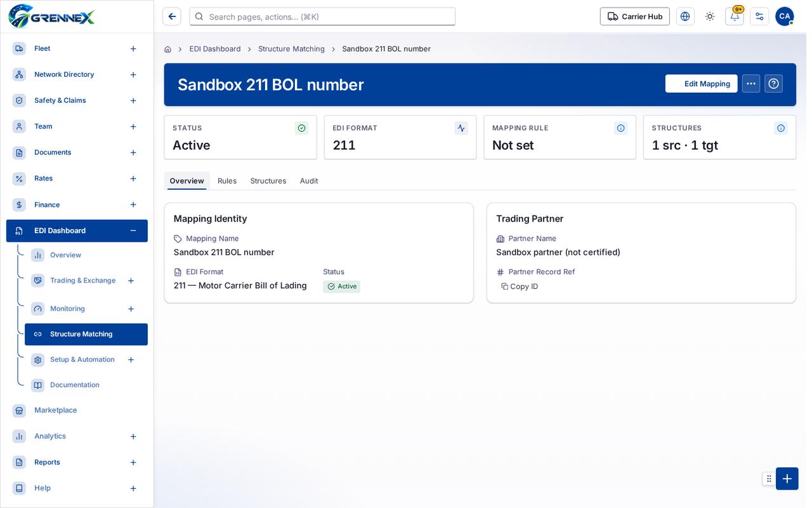Open the notifications bell
The width and height of the screenshot is (812, 508).
coord(735,17)
